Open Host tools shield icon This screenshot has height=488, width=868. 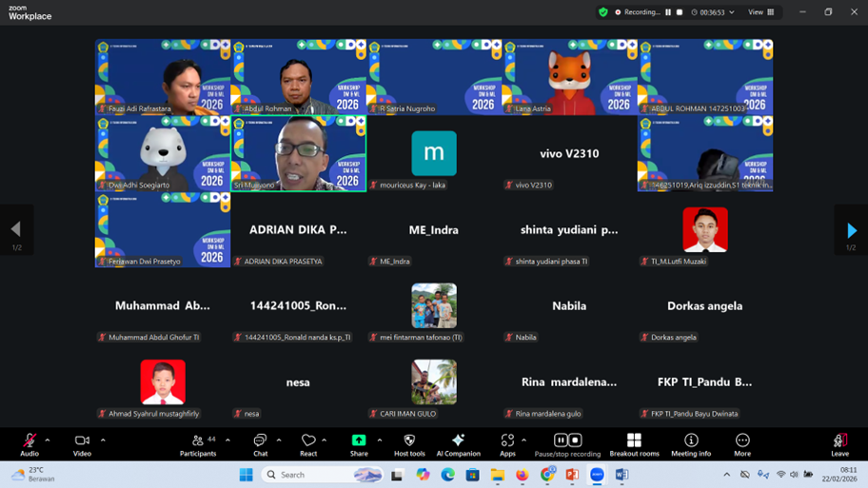click(x=409, y=442)
